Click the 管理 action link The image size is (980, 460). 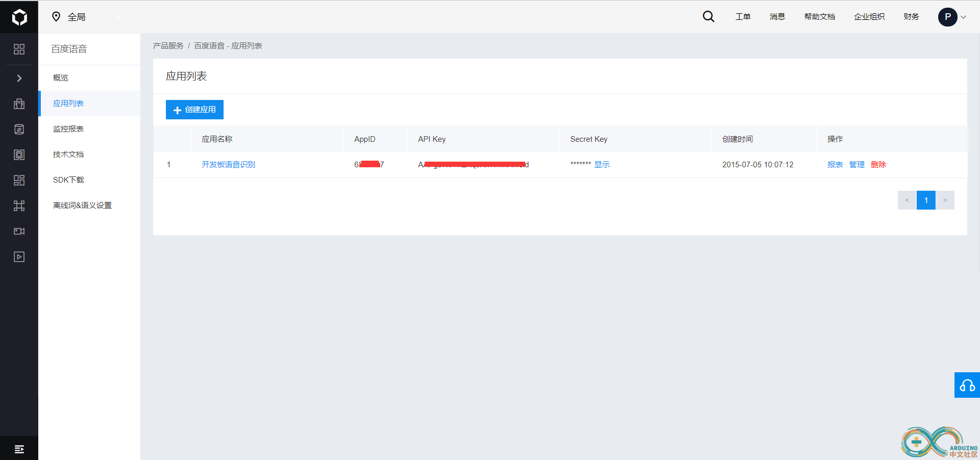[856, 164]
